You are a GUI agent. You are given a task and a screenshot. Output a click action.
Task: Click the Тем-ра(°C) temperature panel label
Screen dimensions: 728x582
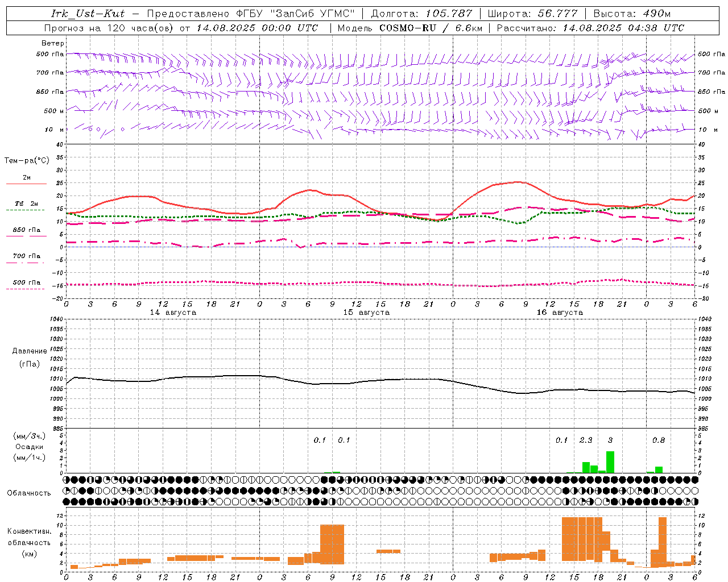point(27,161)
